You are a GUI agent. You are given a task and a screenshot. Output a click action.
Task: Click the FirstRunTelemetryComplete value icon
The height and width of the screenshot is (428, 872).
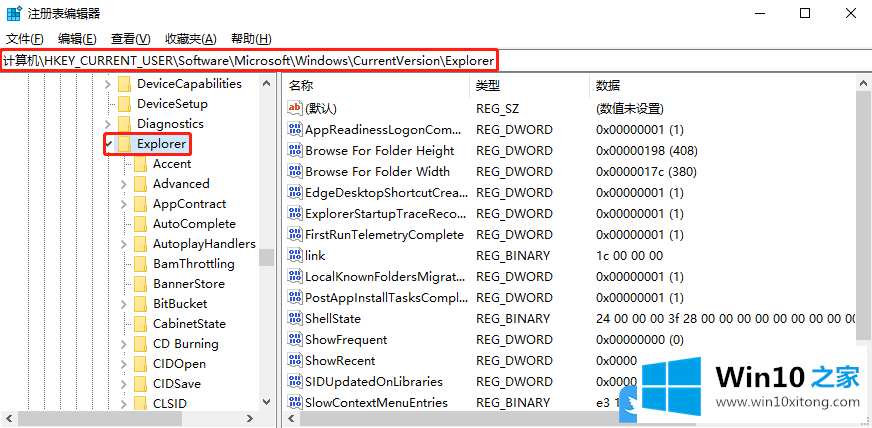(295, 235)
